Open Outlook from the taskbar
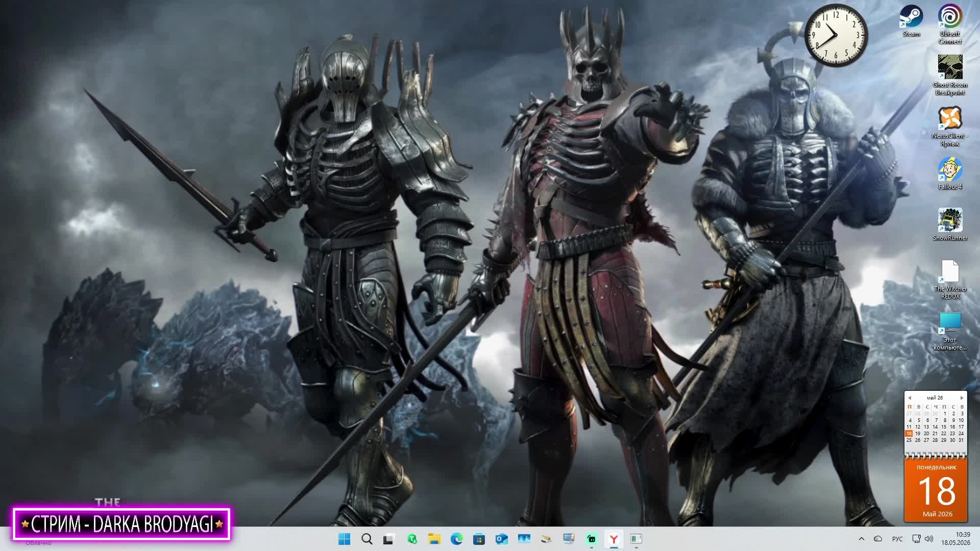The width and height of the screenshot is (980, 551). coord(502,539)
